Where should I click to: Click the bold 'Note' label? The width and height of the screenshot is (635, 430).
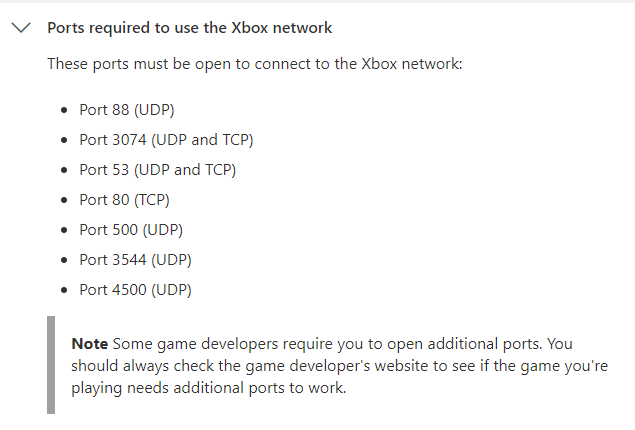90,343
